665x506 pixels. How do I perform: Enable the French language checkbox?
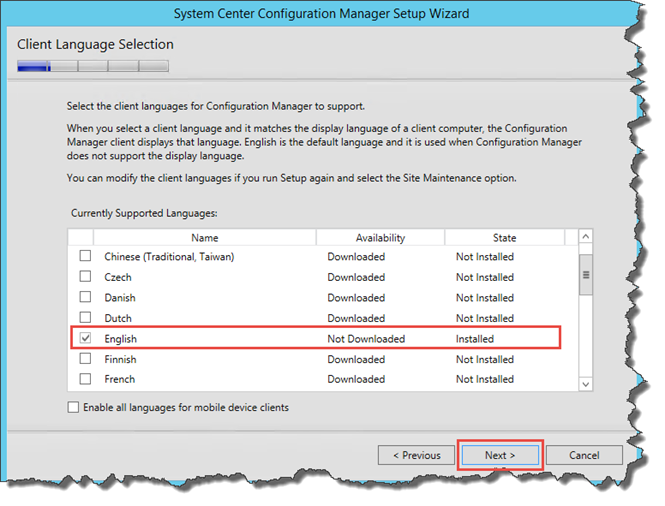click(85, 379)
